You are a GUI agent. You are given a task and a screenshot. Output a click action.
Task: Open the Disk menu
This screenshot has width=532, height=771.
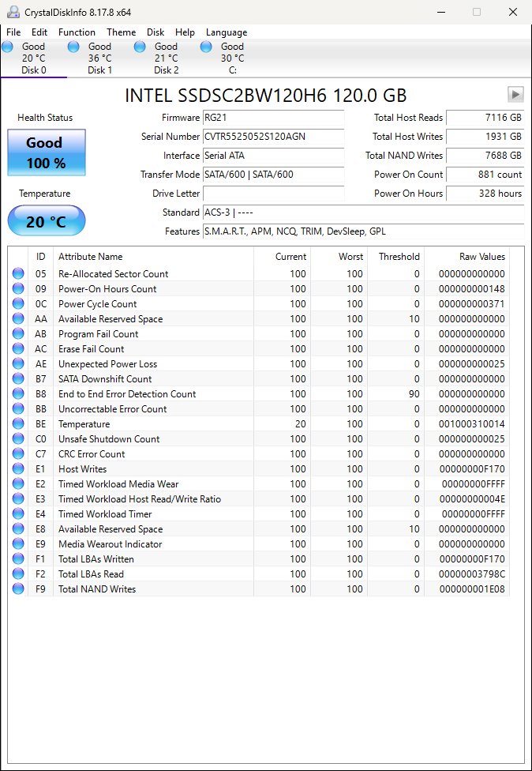point(155,32)
